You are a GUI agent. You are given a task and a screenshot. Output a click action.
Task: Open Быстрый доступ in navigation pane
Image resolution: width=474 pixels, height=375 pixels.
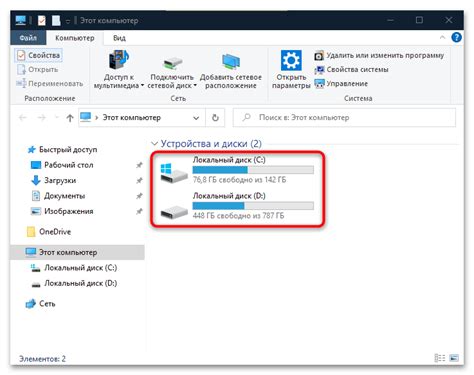pos(62,149)
